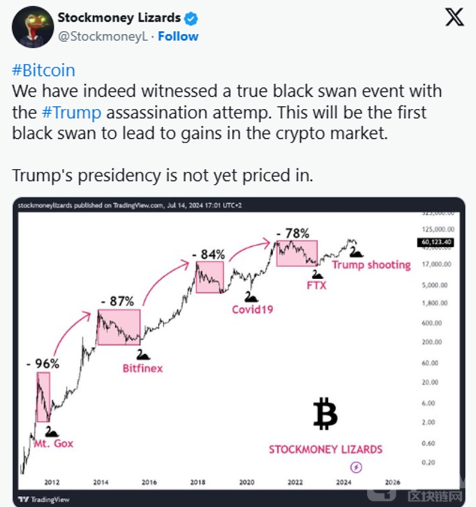Image resolution: width=476 pixels, height=507 pixels.
Task: Click the Stockmoney Lizards display name
Action: 119,18
